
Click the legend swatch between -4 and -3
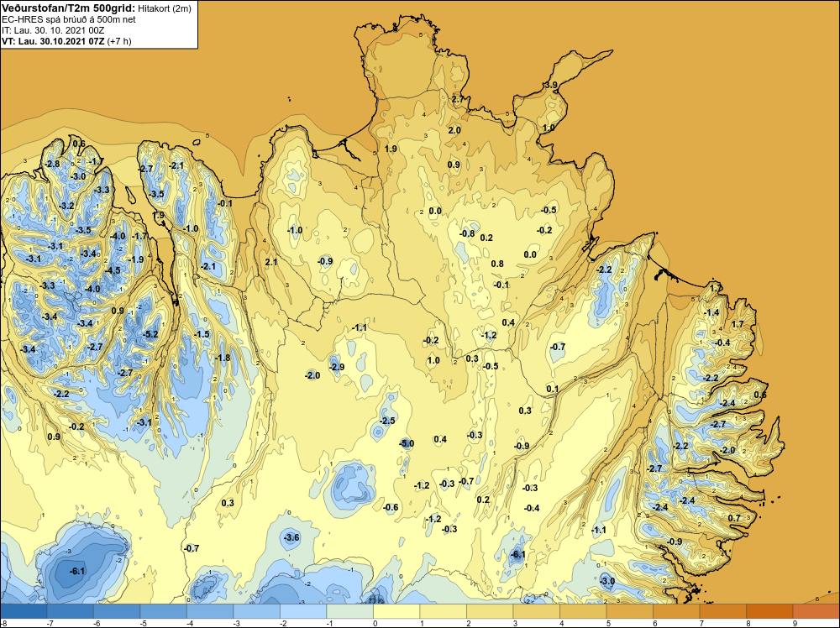tap(210, 611)
